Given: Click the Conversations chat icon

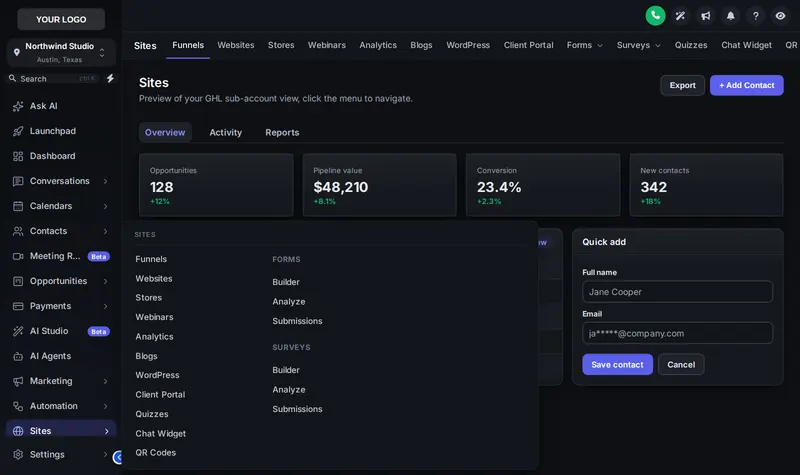Looking at the screenshot, I should click(18, 181).
